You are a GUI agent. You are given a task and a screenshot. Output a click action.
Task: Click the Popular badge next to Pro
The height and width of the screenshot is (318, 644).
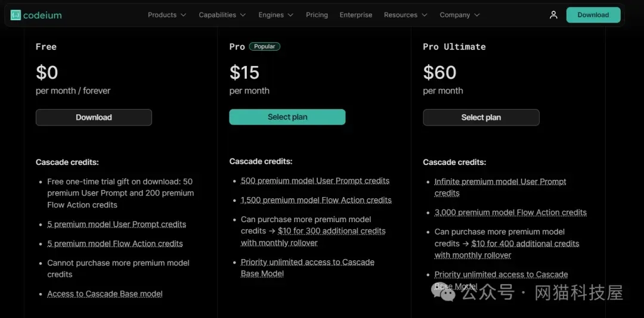click(264, 46)
